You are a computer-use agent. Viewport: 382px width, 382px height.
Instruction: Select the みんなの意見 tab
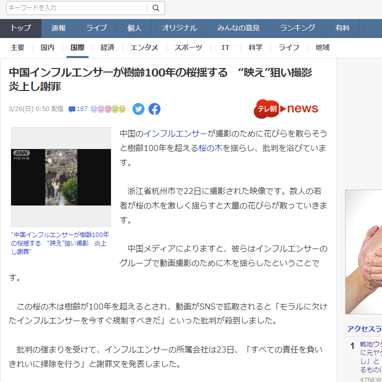[238, 28]
